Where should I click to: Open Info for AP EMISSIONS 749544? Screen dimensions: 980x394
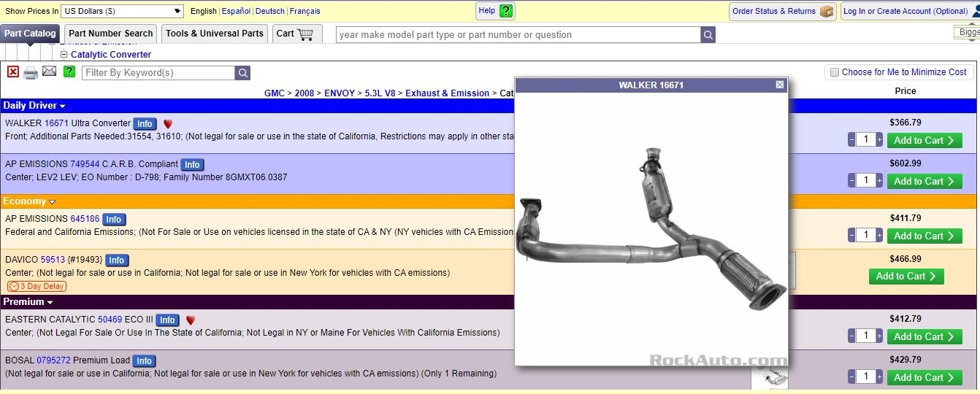192,165
